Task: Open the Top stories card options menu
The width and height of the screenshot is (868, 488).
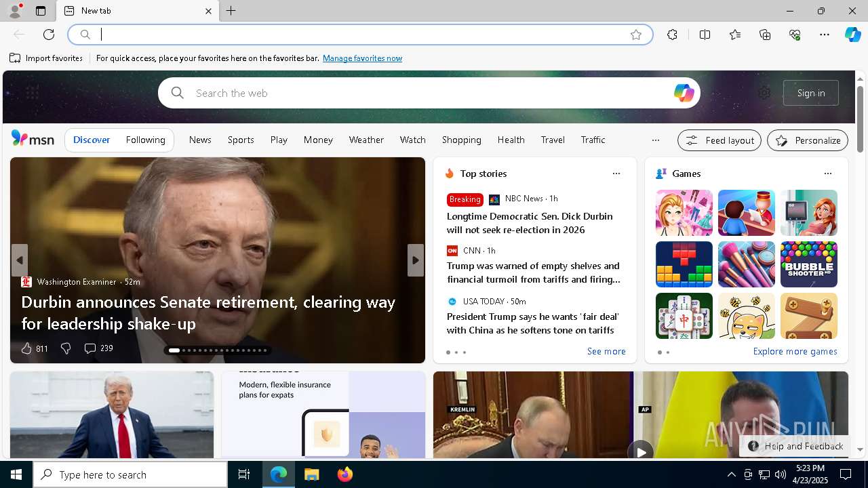Action: click(616, 174)
